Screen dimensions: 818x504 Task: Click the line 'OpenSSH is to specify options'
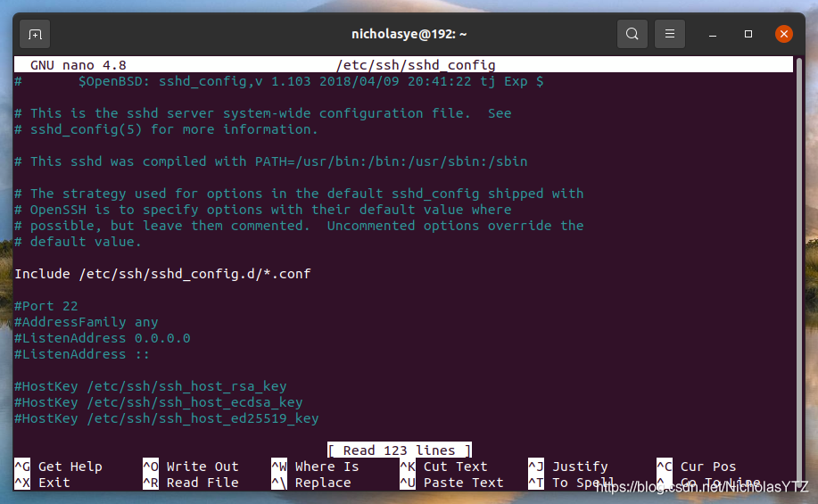tap(263, 210)
